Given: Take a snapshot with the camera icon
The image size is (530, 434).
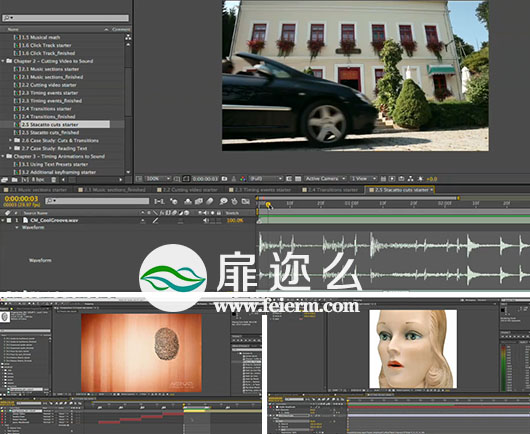Looking at the screenshot, I should (x=224, y=179).
